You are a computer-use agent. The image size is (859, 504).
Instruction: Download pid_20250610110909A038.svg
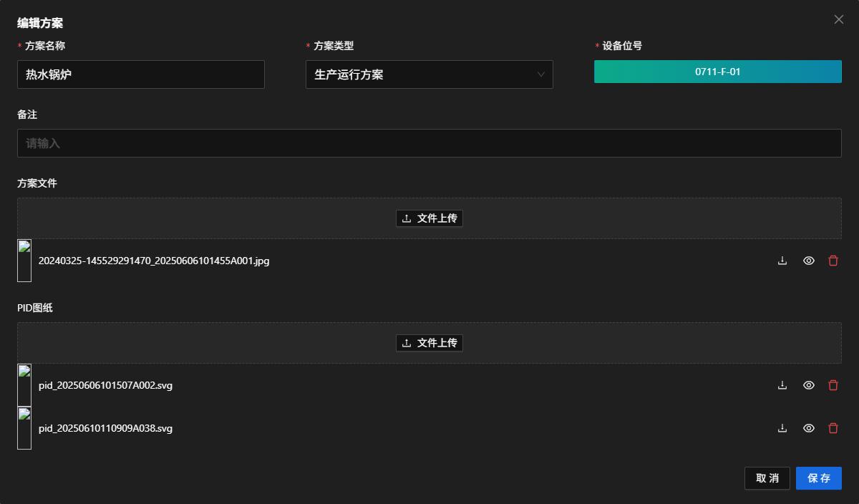point(782,428)
